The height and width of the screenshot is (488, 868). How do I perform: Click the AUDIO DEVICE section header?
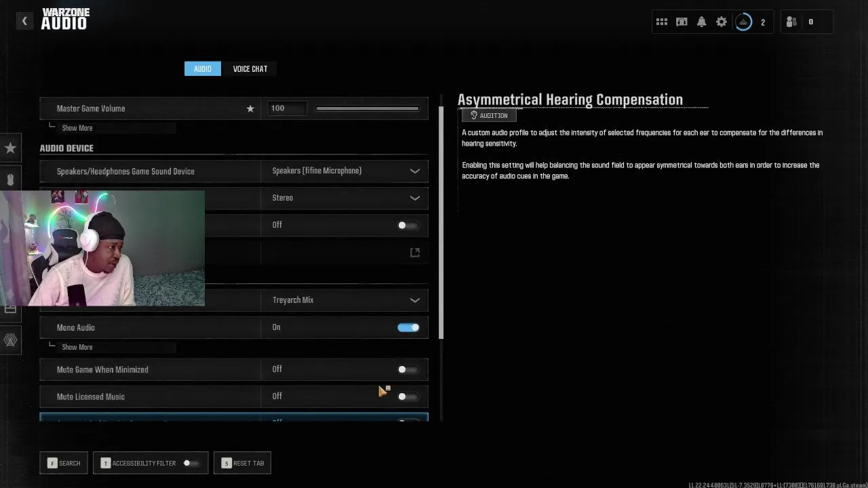pos(66,148)
